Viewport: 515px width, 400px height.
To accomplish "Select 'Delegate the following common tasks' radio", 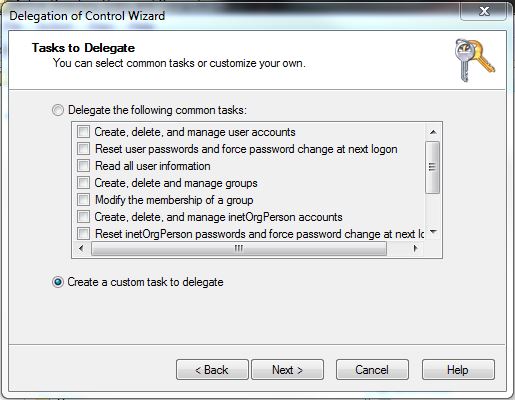I will click(58, 110).
